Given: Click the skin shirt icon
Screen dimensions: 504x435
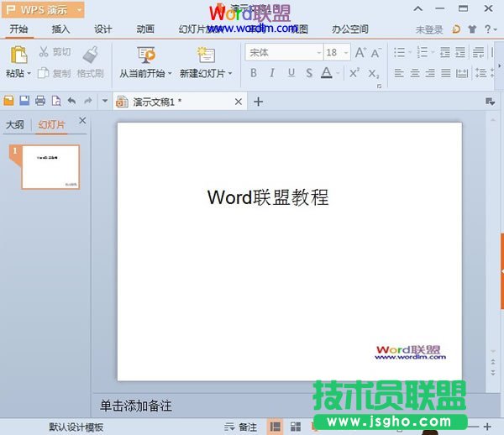Looking at the screenshot, I should 472,29.
